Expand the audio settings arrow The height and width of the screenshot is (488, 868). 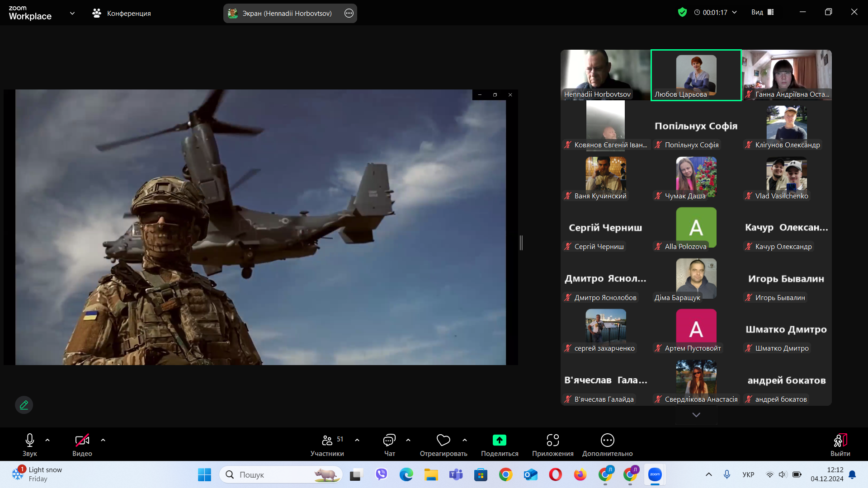[47, 440]
